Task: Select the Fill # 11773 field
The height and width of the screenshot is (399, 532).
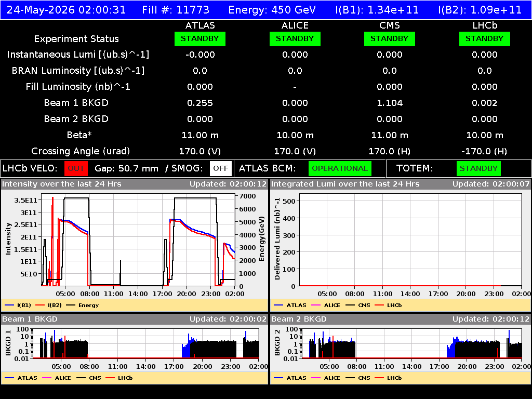Action: pos(176,10)
